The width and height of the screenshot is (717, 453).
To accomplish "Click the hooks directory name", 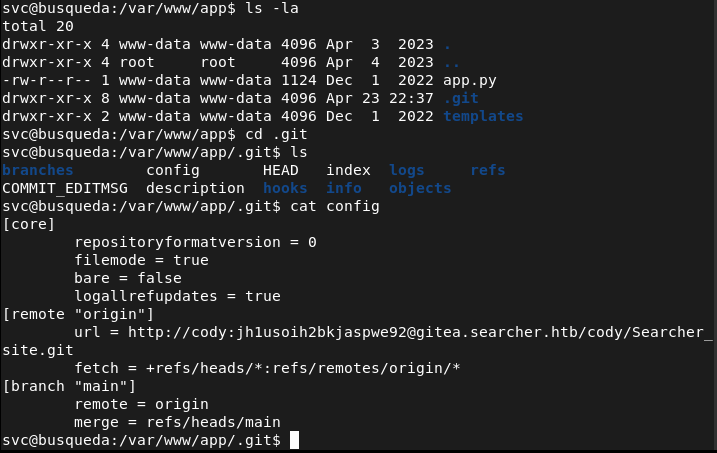I will (x=285, y=188).
